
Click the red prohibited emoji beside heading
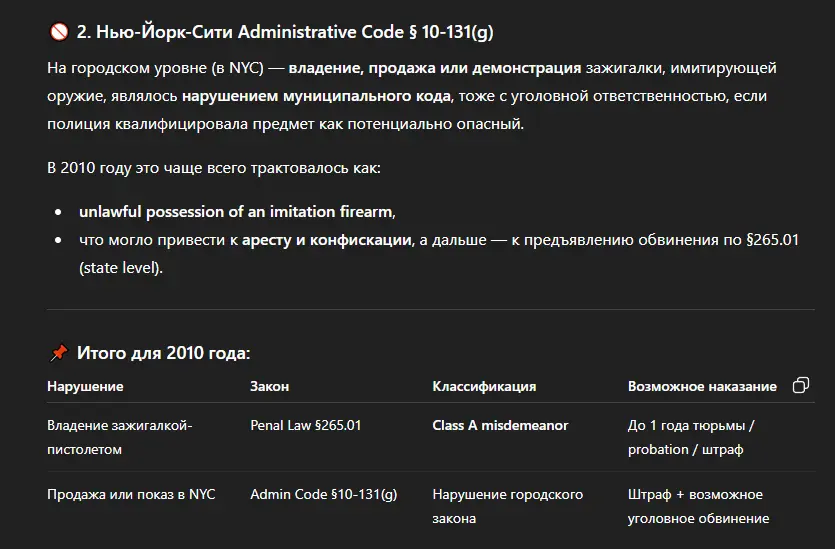(59, 32)
